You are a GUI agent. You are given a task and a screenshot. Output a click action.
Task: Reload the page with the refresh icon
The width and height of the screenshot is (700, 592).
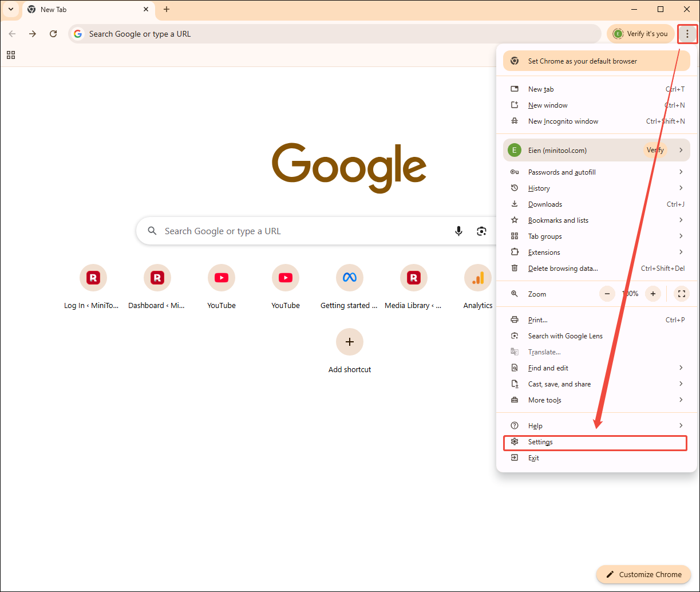pos(53,34)
